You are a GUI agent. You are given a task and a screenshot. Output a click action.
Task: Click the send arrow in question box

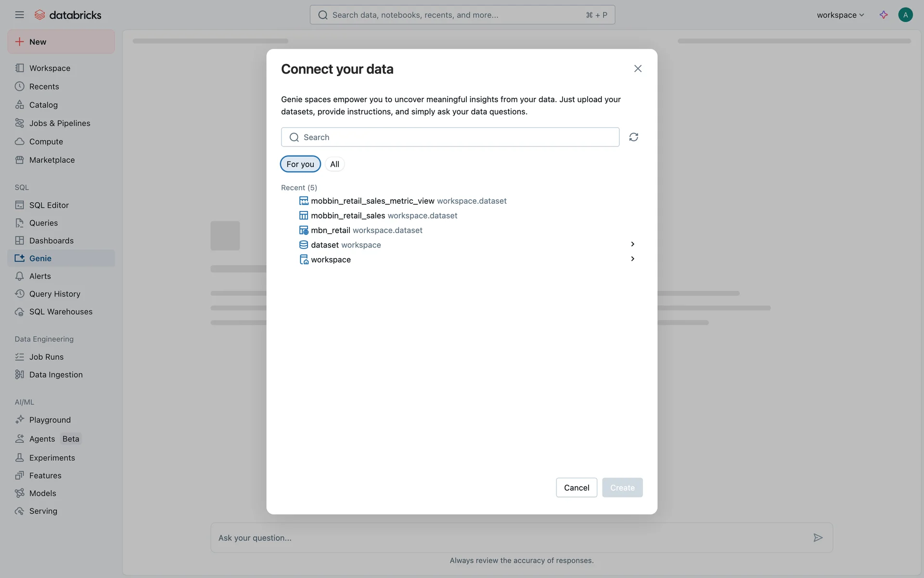click(x=818, y=538)
